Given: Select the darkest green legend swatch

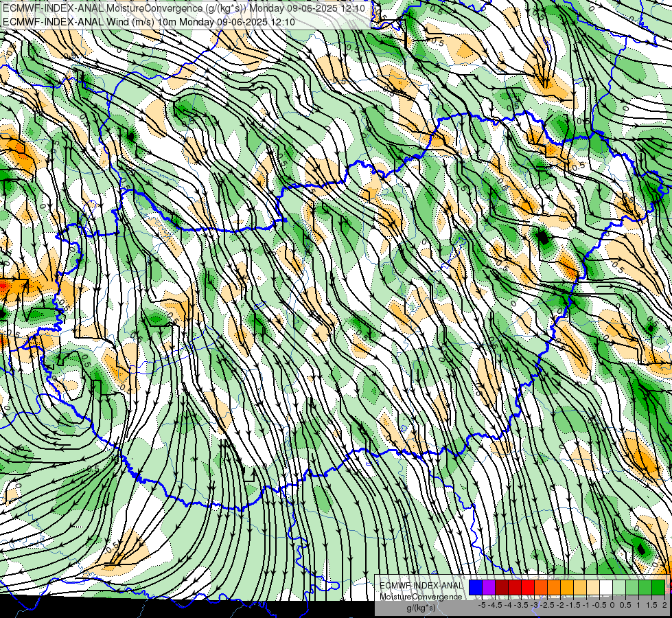Looking at the screenshot, I should pos(659,587).
